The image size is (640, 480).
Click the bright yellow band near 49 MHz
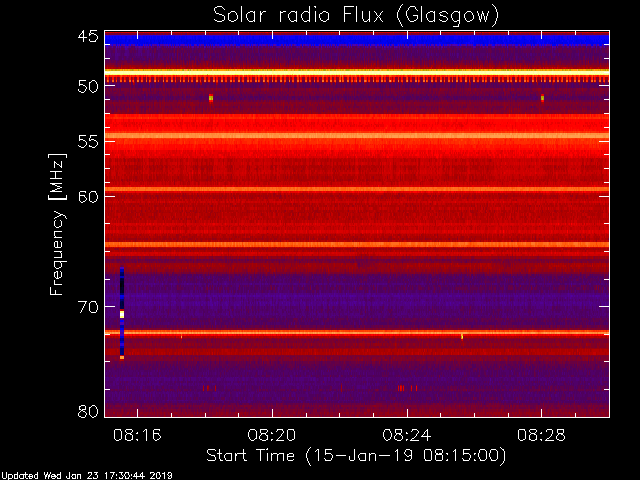(x=357, y=73)
